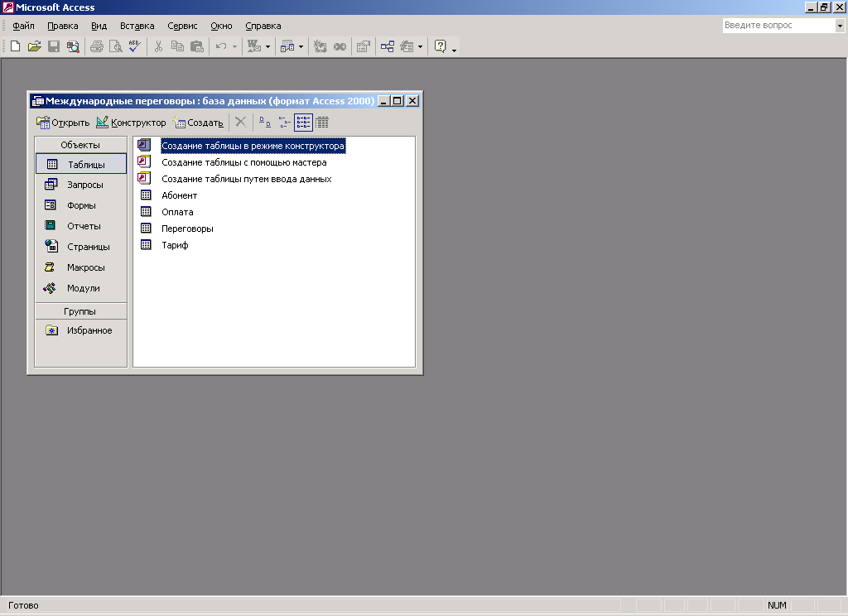Select the Переговоры table
Screen dimensions: 848x616
(187, 229)
